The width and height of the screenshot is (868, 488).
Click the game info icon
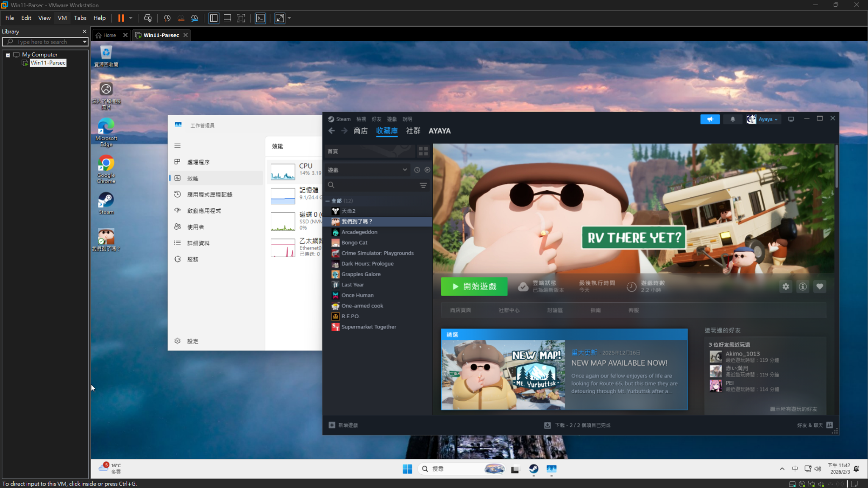tap(803, 287)
